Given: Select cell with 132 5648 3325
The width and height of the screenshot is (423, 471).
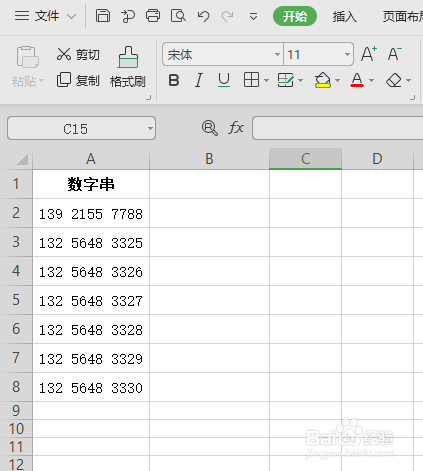Looking at the screenshot, I should [91, 242].
